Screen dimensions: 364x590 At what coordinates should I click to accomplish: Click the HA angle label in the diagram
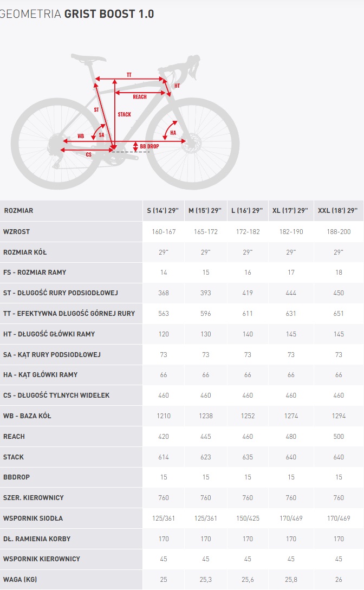(173, 133)
